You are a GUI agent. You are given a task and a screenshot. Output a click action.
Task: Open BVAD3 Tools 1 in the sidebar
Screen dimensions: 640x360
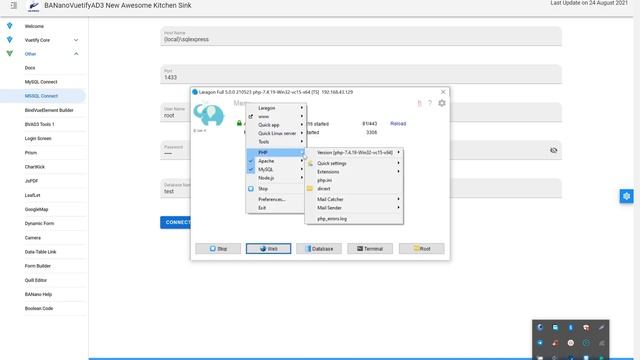coord(39,124)
